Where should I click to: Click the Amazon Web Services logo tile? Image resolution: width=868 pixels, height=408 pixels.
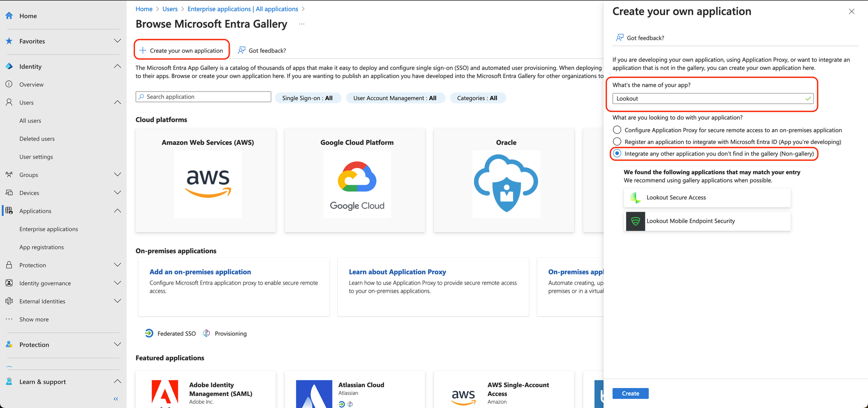pos(208,184)
